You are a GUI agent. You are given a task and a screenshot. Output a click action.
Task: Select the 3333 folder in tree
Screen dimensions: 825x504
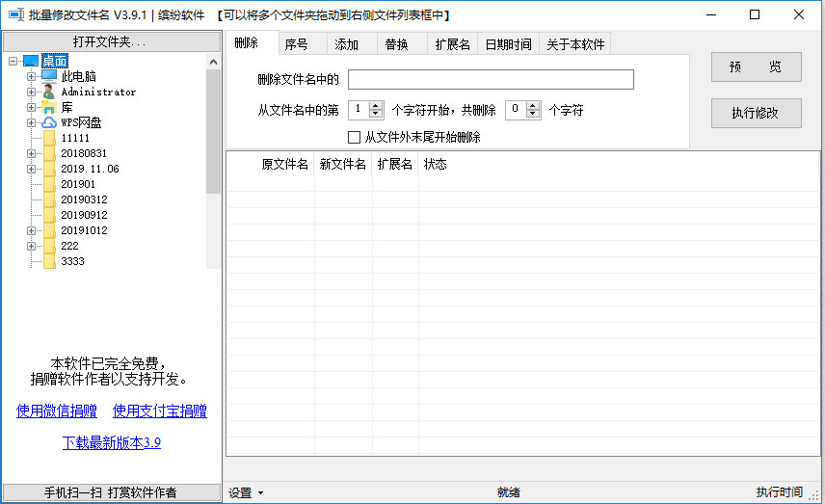pyautogui.click(x=72, y=261)
